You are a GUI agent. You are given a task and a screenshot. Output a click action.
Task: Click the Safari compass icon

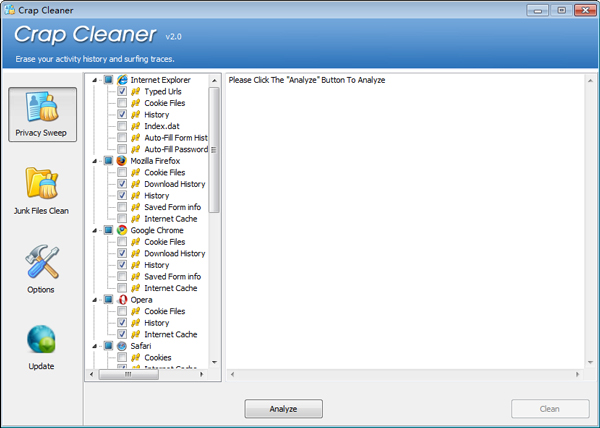pos(122,346)
